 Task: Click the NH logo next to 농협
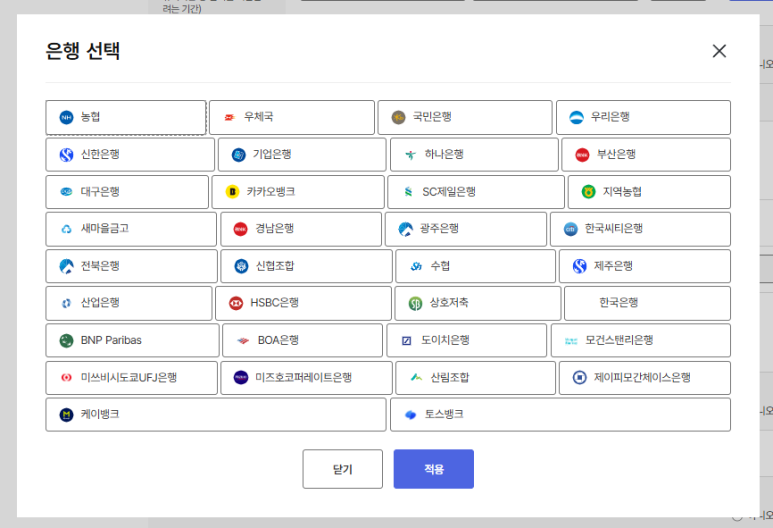(66, 117)
